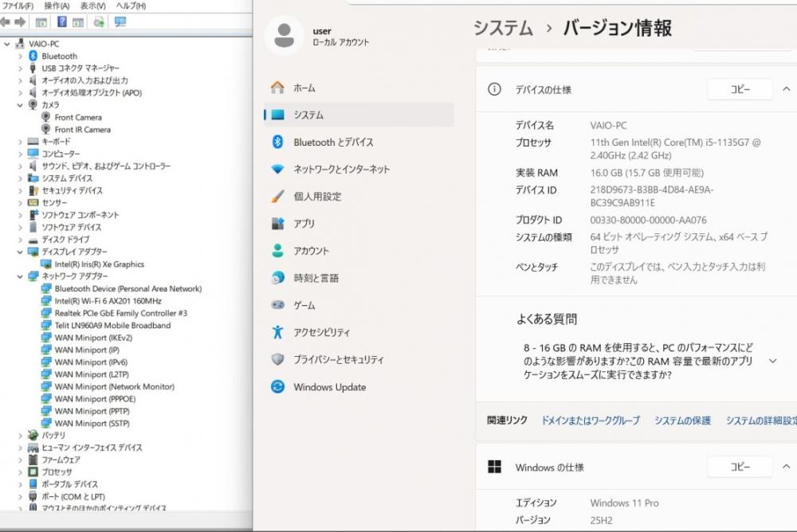This screenshot has width=797, height=532.
Task: Open the ファイル(F) menu in Device Manager
Action: (18, 6)
